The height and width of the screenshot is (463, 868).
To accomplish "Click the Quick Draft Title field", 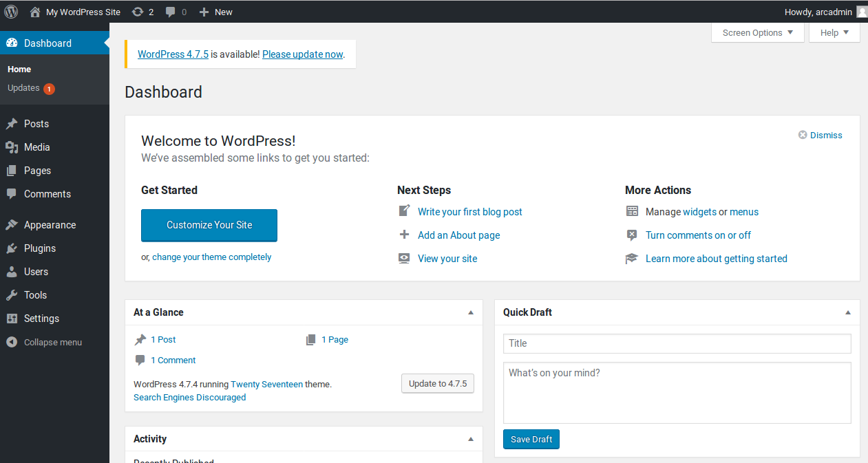I will [677, 343].
